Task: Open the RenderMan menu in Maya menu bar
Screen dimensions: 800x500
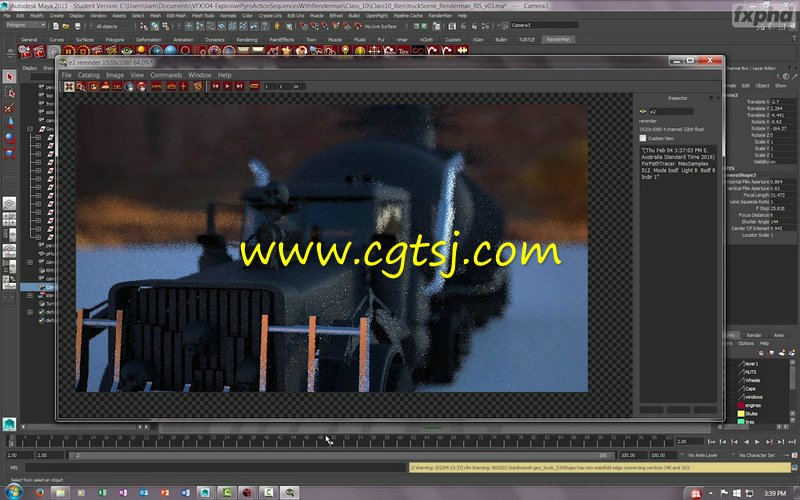Action: tap(440, 16)
